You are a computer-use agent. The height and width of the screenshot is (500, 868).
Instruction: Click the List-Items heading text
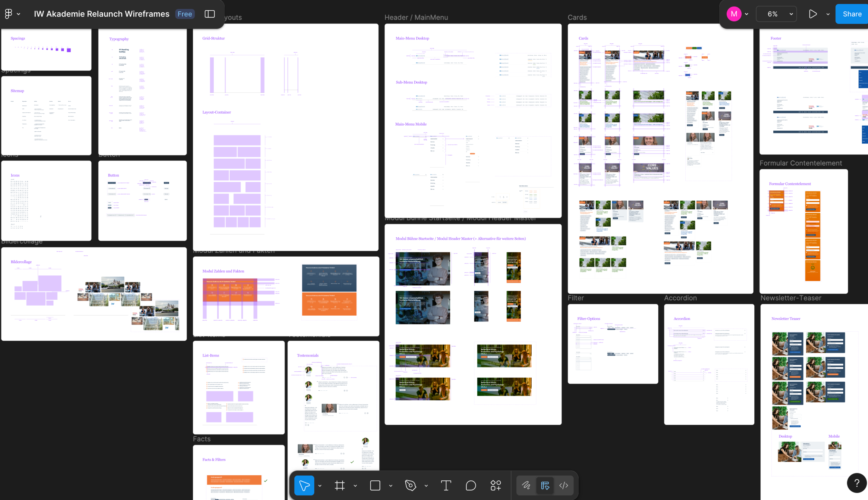pos(211,355)
